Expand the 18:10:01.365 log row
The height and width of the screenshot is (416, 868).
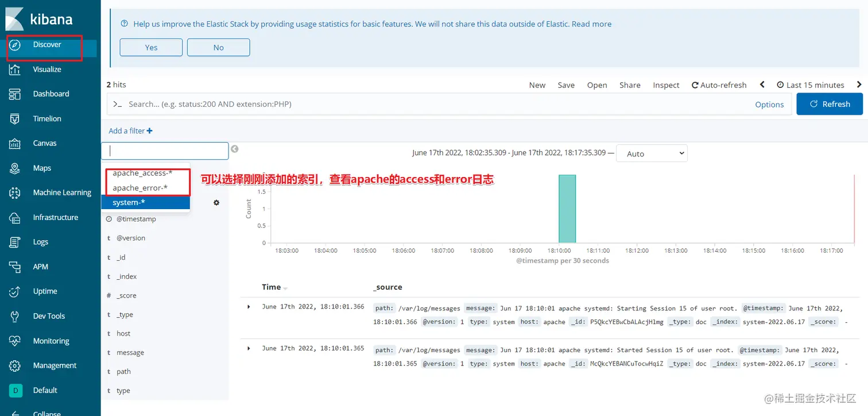pos(249,348)
